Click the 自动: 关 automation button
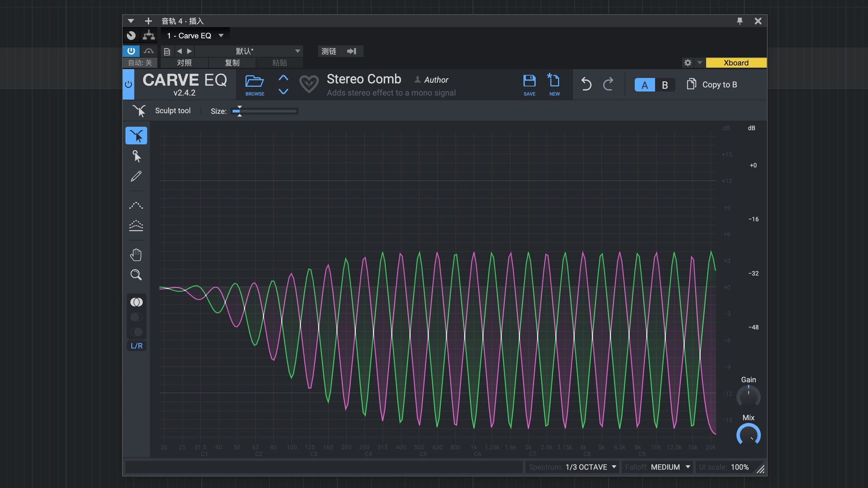868x488 pixels. click(x=140, y=63)
